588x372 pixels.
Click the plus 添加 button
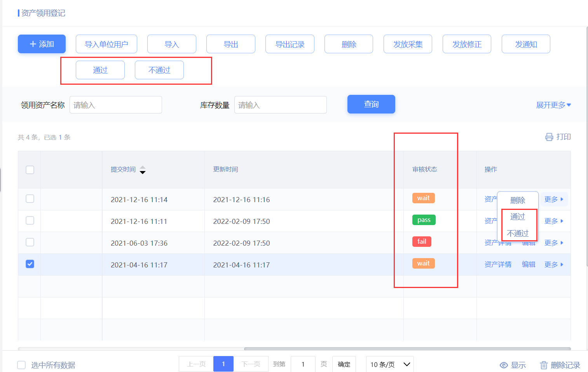42,44
